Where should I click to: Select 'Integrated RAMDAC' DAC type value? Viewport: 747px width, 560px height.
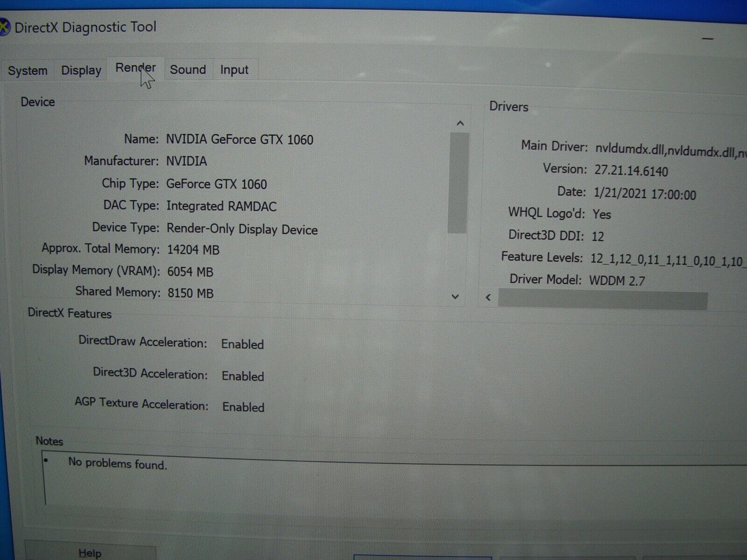point(221,206)
